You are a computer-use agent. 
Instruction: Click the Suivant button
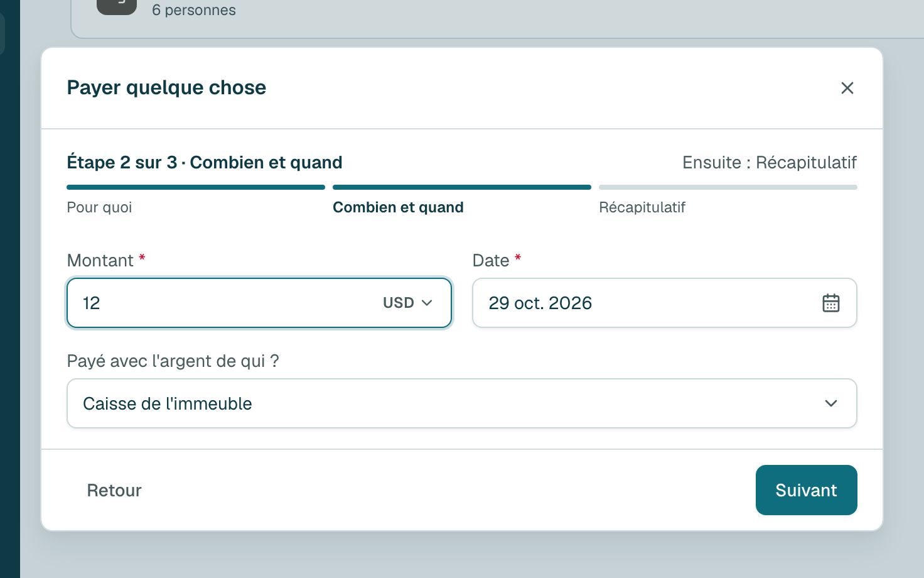pos(806,490)
